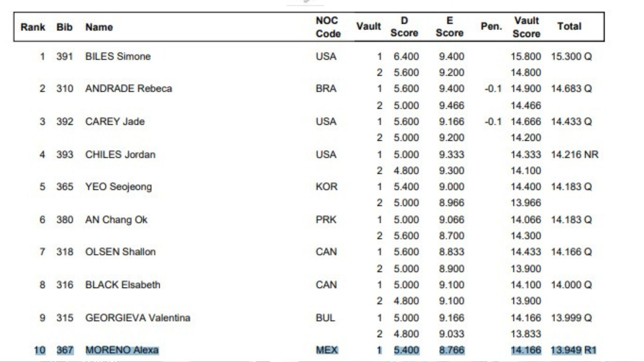Click the highlighted 13.949 R1 total
The width and height of the screenshot is (644, 362).
point(573,350)
